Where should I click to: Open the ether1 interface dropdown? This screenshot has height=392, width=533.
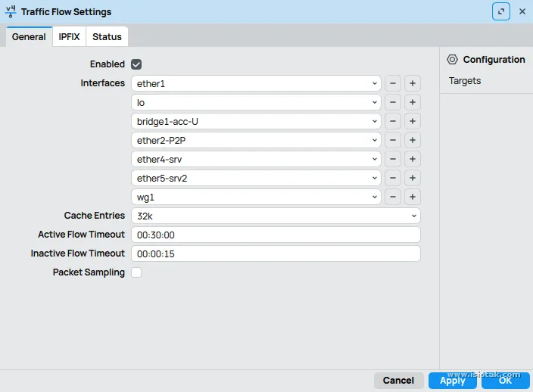click(256, 83)
